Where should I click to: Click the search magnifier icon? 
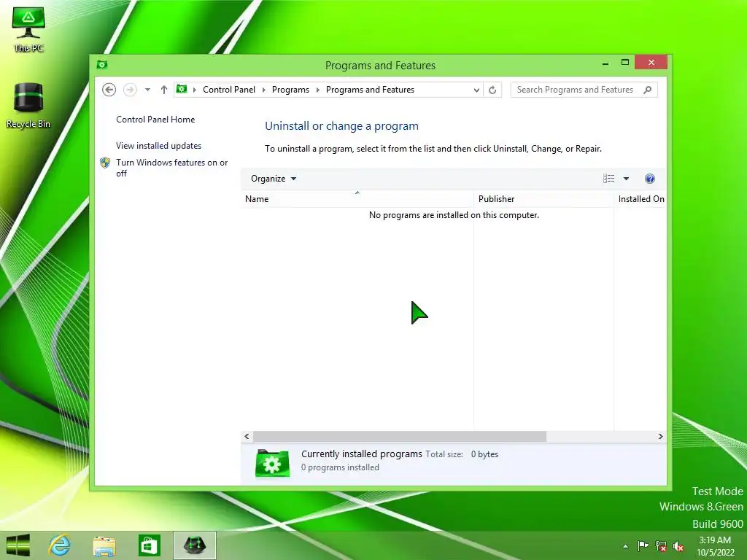click(x=648, y=90)
